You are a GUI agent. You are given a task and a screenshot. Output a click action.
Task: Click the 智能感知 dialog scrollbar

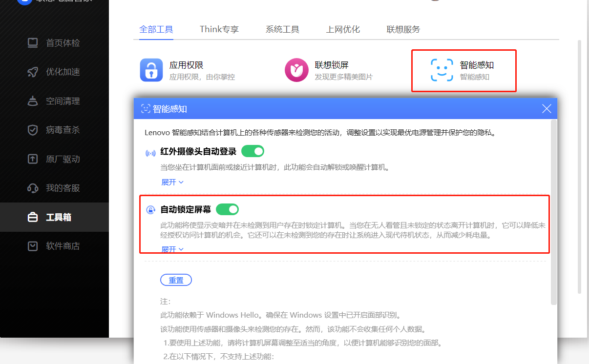553,212
